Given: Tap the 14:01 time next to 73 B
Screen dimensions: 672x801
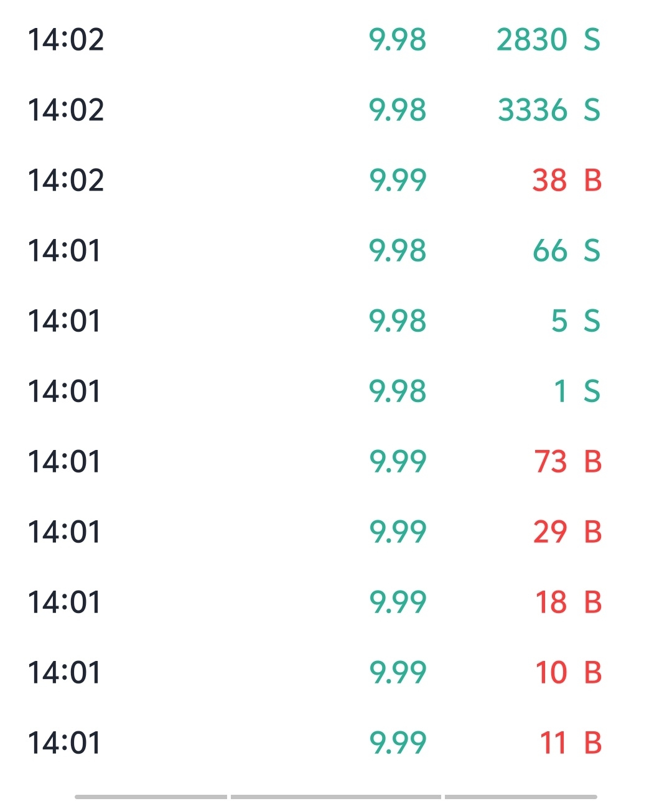Looking at the screenshot, I should [64, 462].
